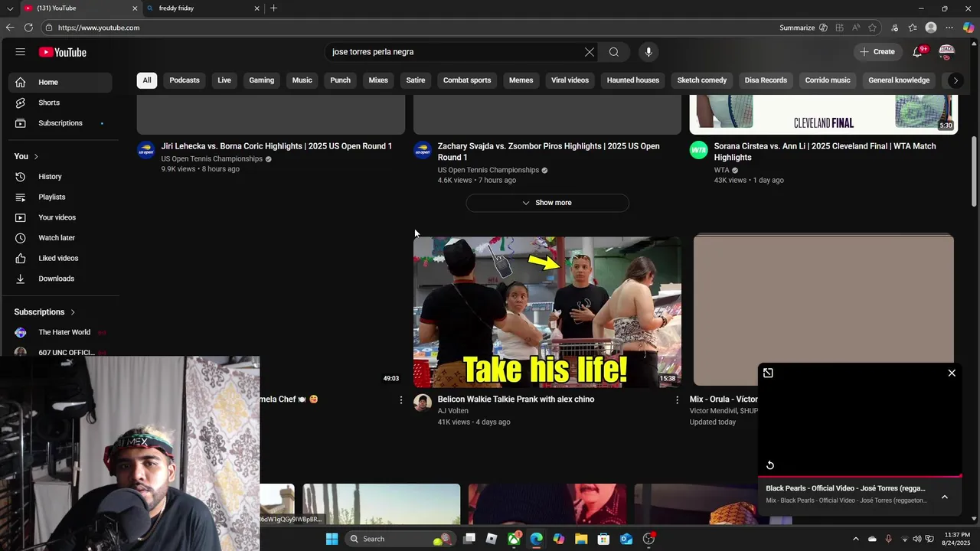Screen dimensions: 980x551
Task: Open Playlists in the sidebar
Action: [x=60, y=197]
